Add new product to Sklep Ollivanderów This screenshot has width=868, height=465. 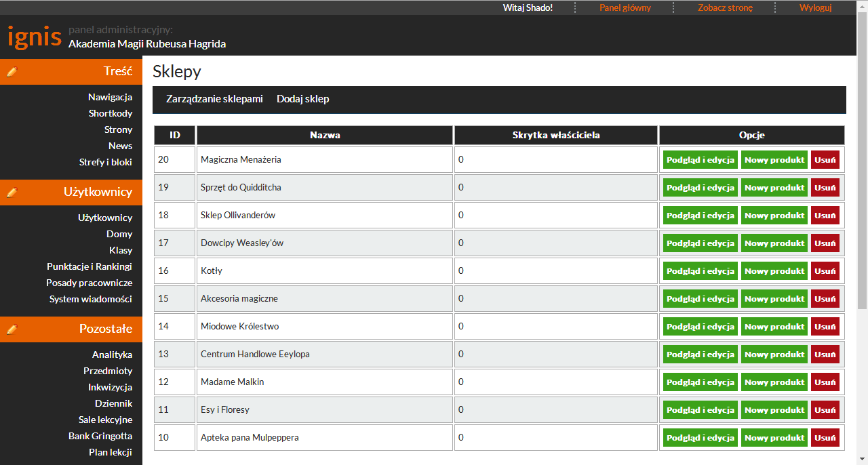774,216
